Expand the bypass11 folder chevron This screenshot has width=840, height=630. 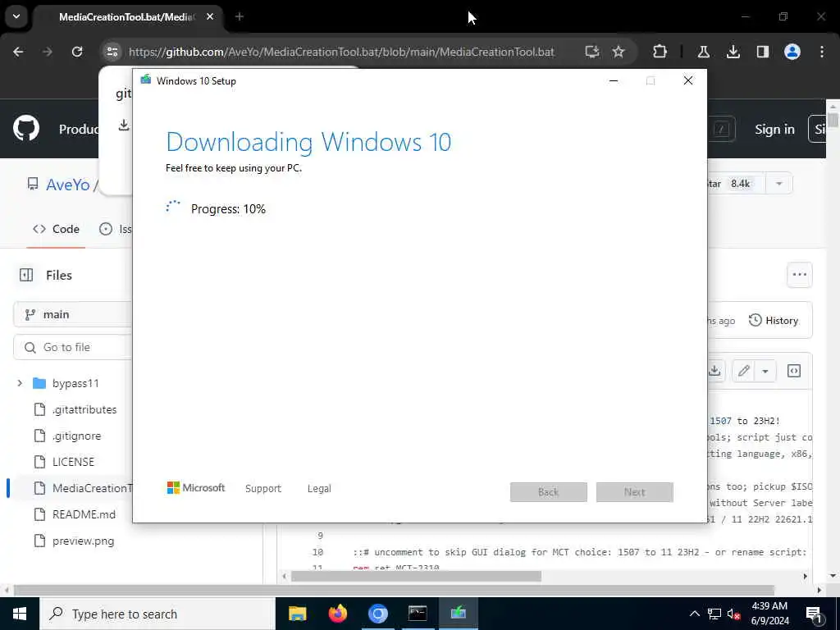click(x=20, y=383)
